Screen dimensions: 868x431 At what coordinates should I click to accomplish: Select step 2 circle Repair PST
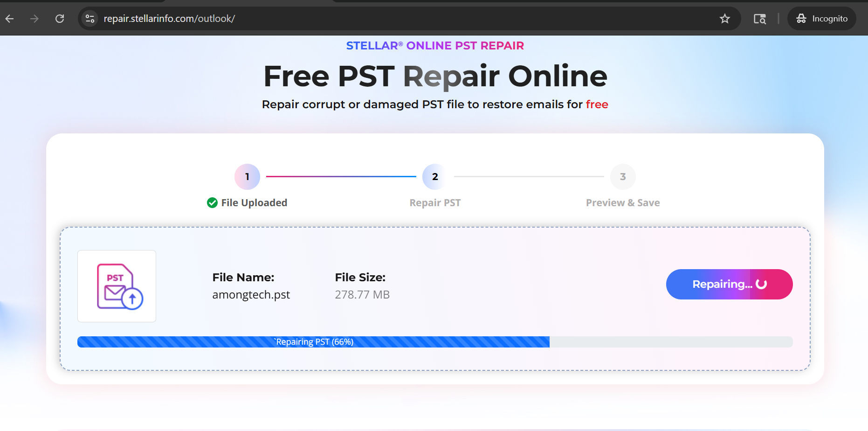tap(435, 177)
